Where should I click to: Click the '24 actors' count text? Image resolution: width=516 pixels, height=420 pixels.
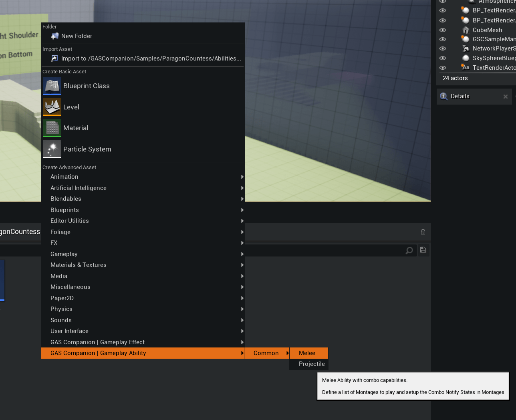455,78
